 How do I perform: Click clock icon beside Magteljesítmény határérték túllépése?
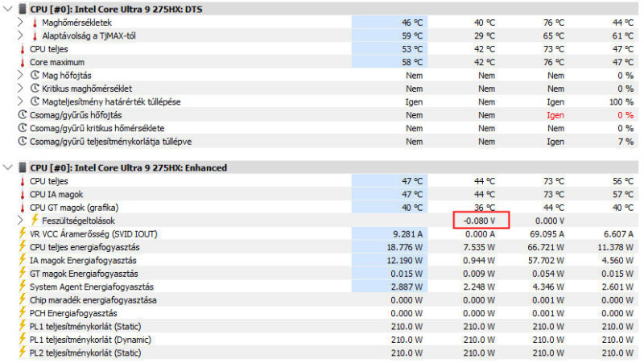click(x=35, y=101)
